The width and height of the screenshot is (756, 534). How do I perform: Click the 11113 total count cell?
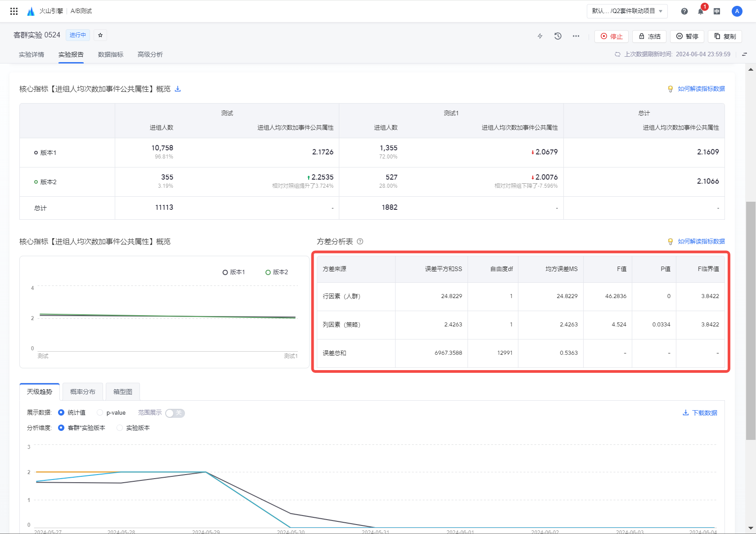[x=164, y=208]
